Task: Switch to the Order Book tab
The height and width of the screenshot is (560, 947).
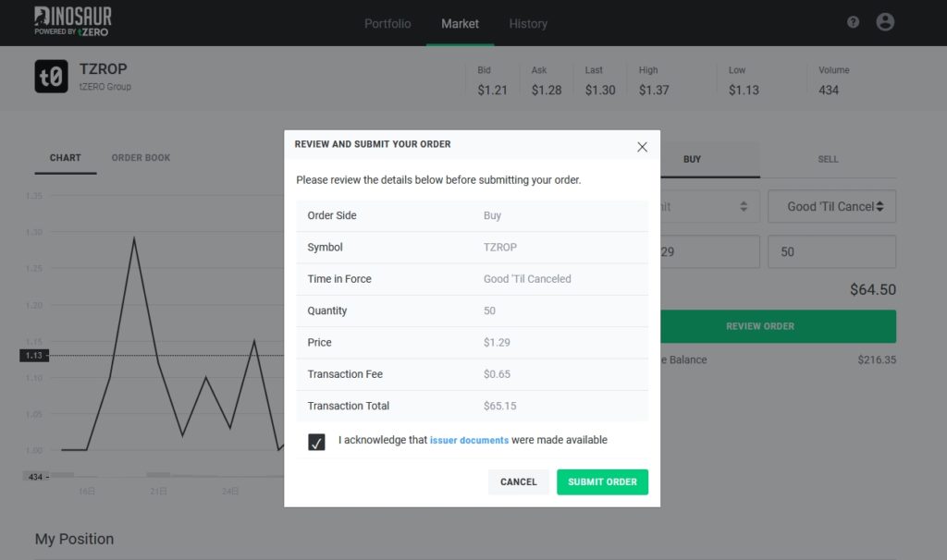Action: tap(141, 158)
